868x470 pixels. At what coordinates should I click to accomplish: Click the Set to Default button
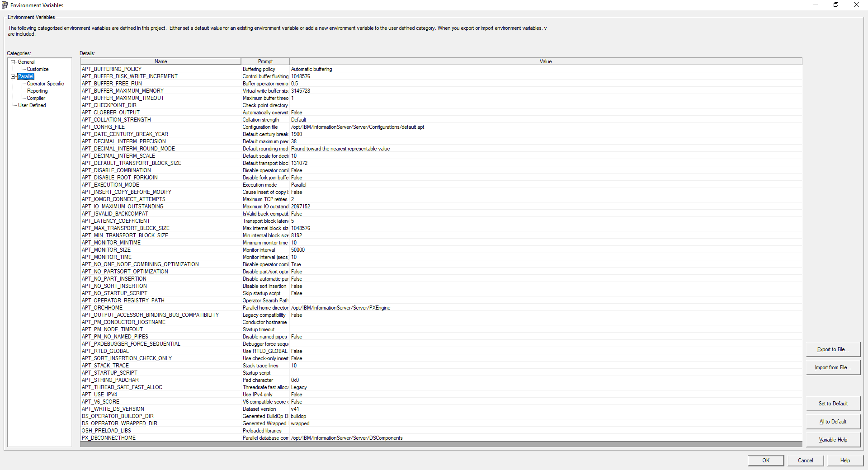832,404
